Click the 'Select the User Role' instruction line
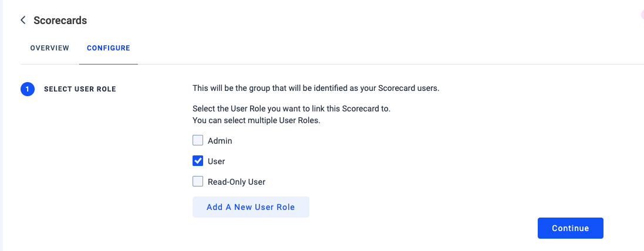Screen dimensions: 644x251 pyautogui.click(x=291, y=109)
